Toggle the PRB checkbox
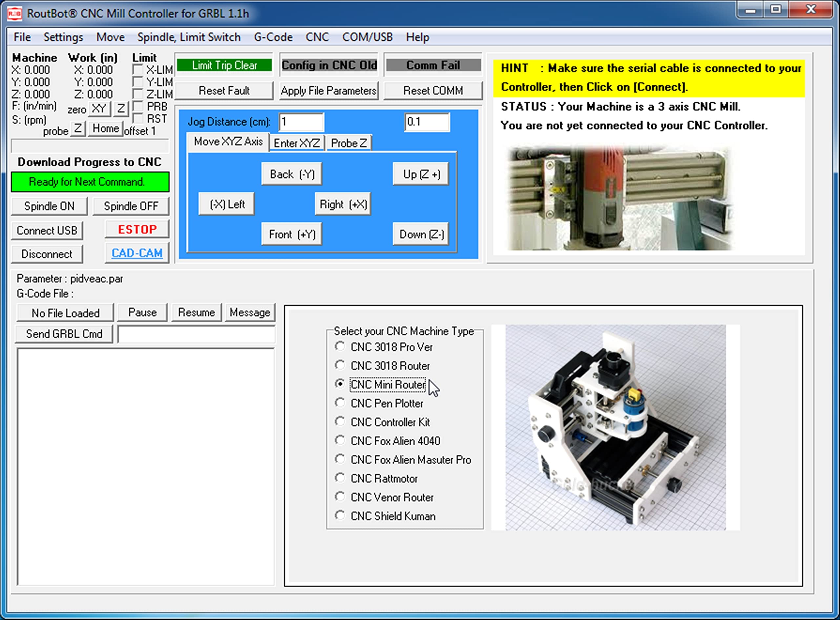 tap(138, 106)
